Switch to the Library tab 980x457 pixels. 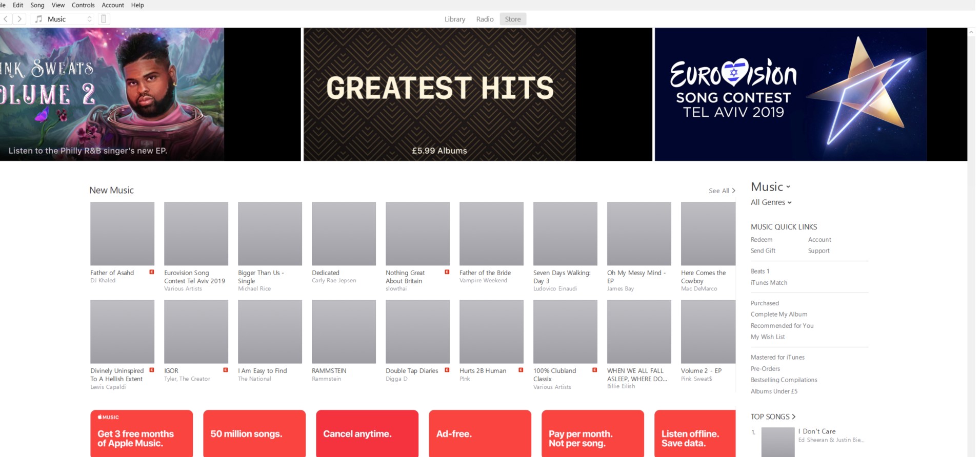tap(455, 19)
